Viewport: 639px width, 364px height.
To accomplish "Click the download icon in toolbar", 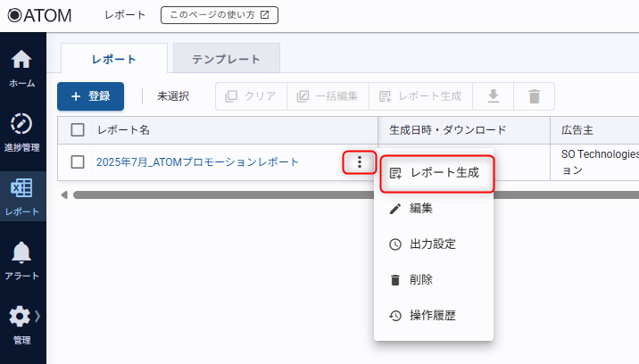I will click(493, 96).
